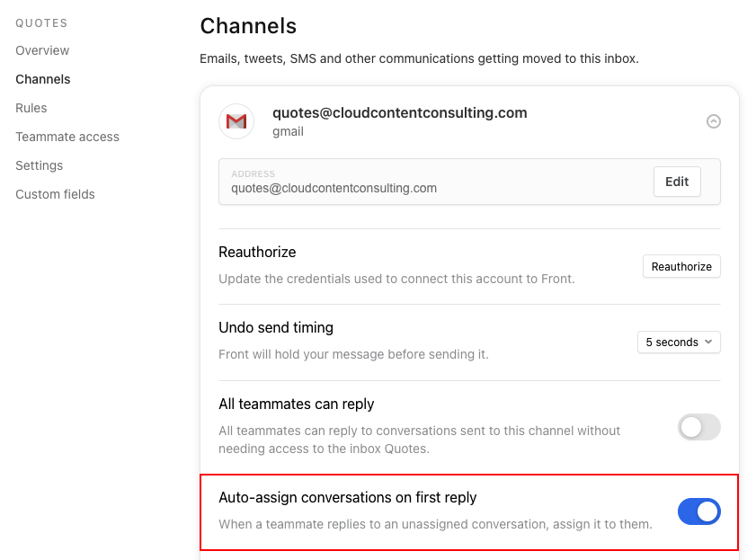Click the All teammates can reply label

point(297,404)
